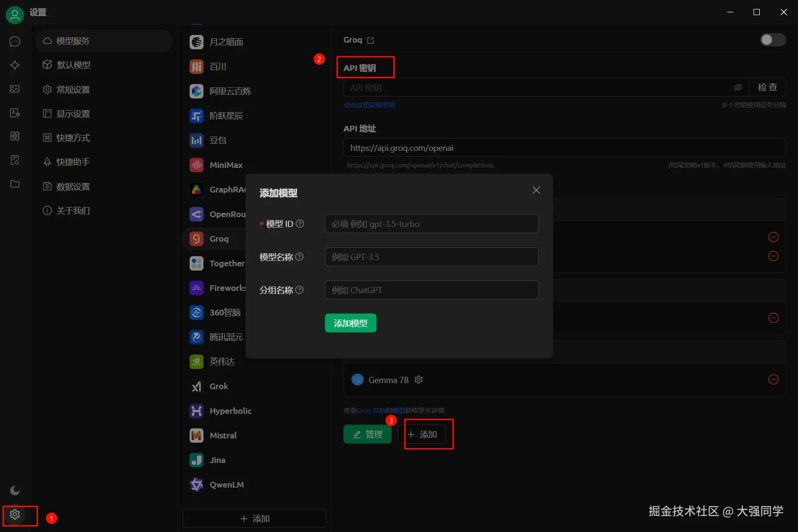798x532 pixels.
Task: Open the assistants chat bubble icon
Action: [15, 42]
